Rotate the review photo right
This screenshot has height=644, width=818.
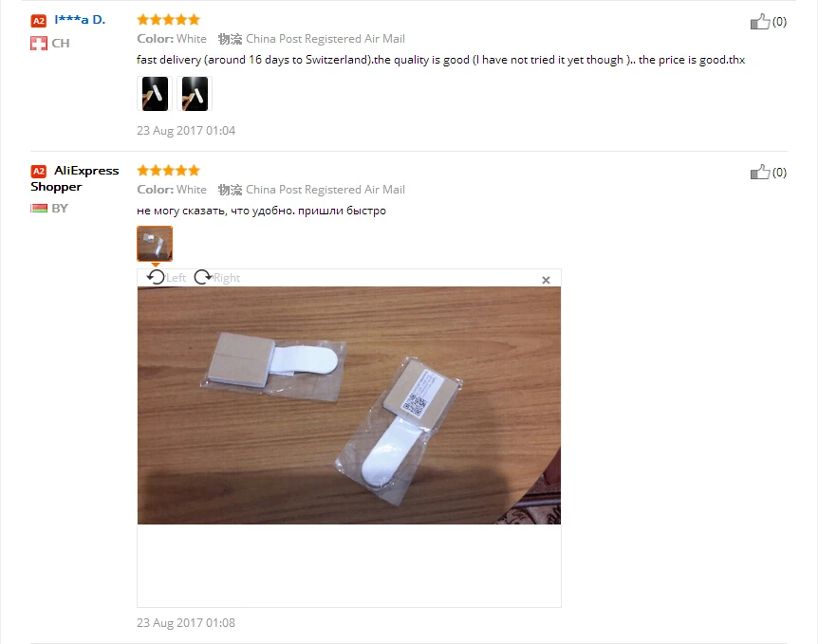[x=202, y=277]
